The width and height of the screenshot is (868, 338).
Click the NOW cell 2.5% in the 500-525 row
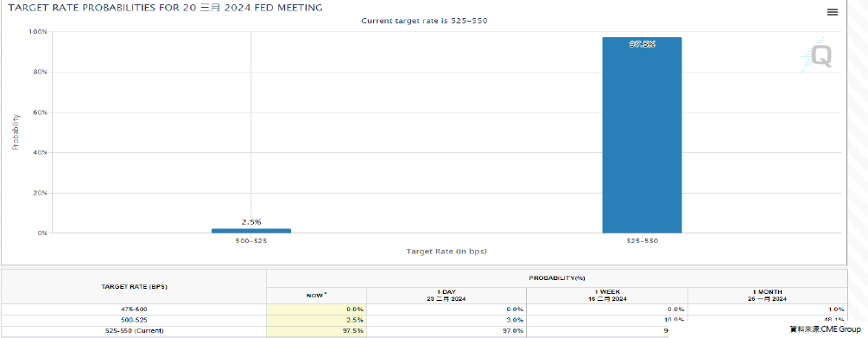point(317,320)
